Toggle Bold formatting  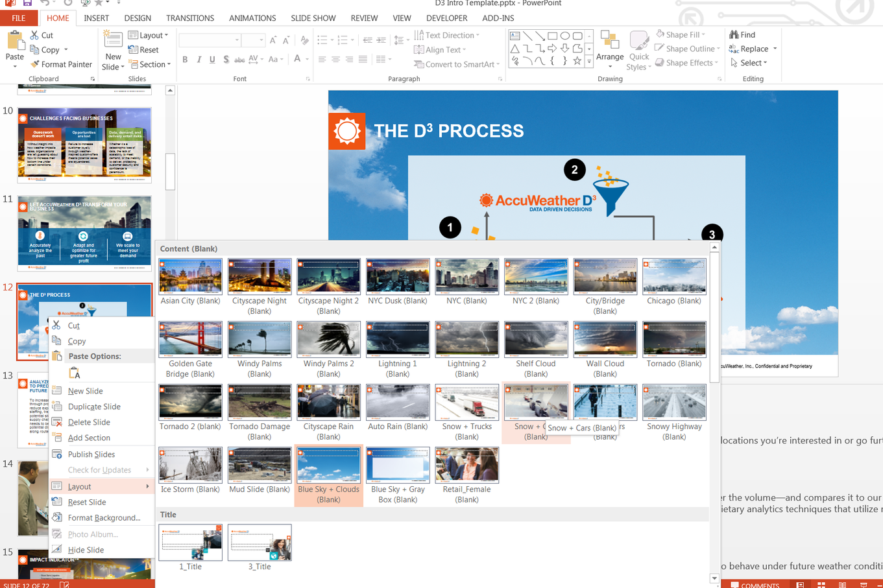pyautogui.click(x=185, y=60)
